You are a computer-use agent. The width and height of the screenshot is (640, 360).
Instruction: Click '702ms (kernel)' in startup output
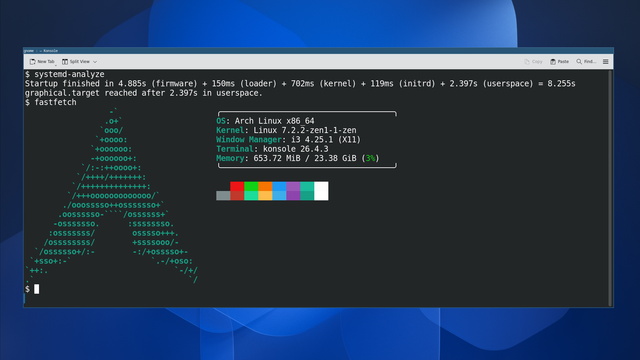coord(323,84)
